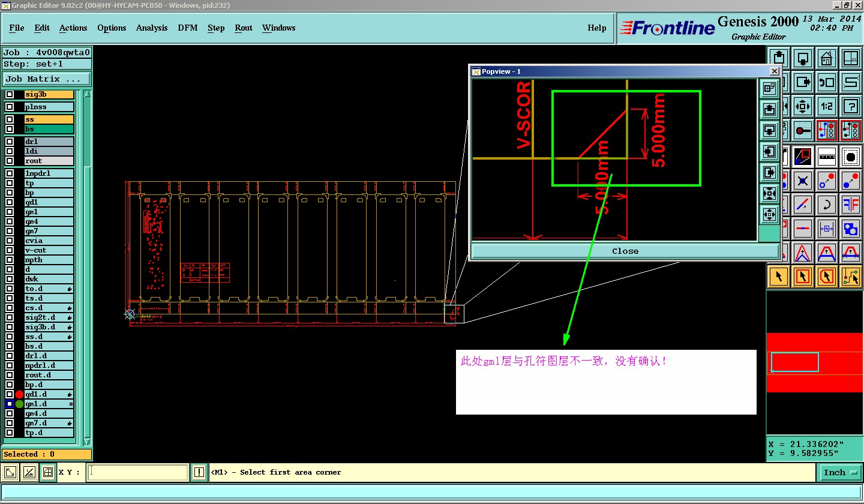Select the plain arrow select tool
Viewport: 864px width, 504px height.
coord(779,277)
